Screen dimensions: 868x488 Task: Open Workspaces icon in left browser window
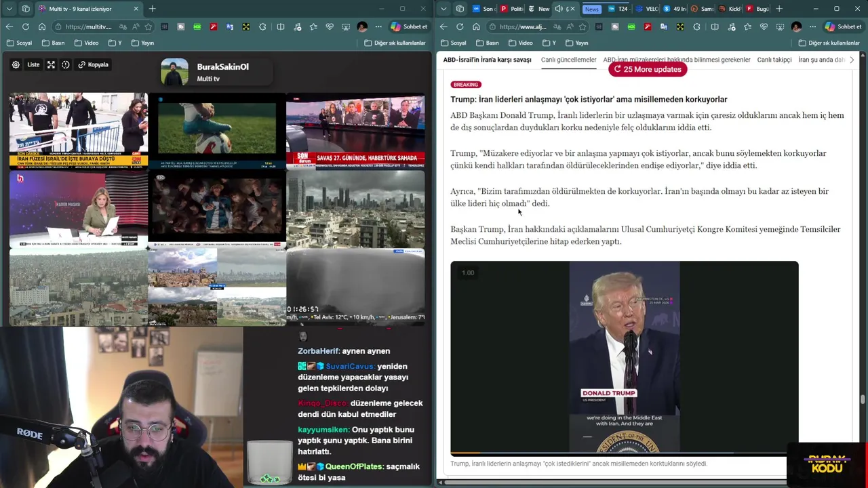point(26,9)
